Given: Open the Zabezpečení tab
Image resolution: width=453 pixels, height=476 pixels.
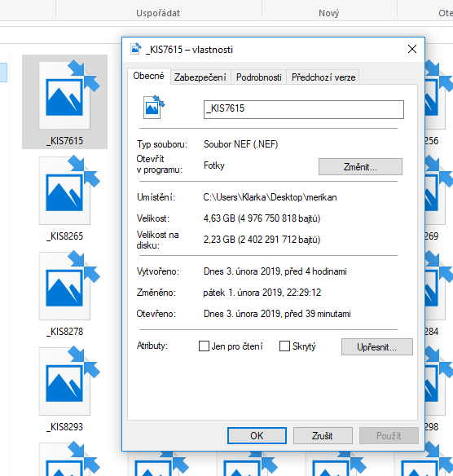Looking at the screenshot, I should click(x=200, y=77).
